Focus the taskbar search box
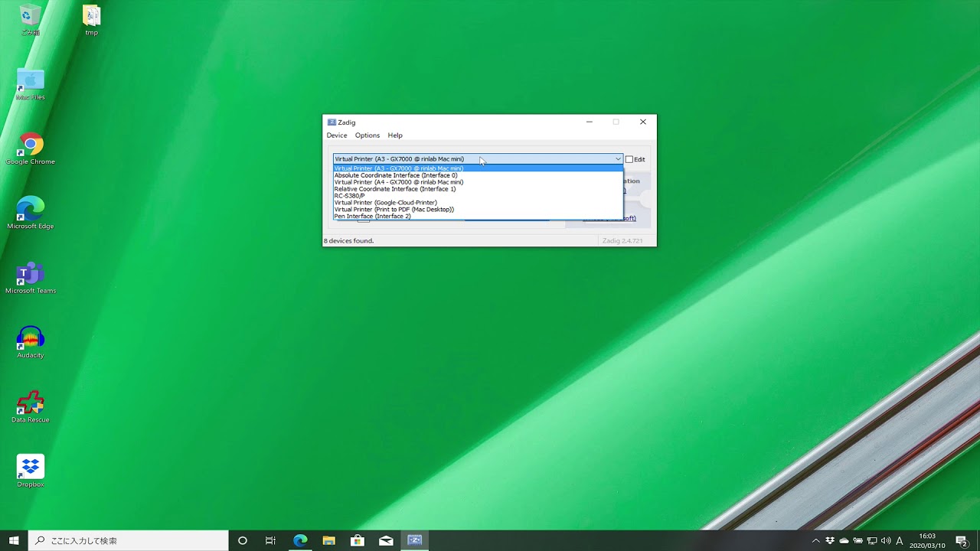 pos(129,540)
